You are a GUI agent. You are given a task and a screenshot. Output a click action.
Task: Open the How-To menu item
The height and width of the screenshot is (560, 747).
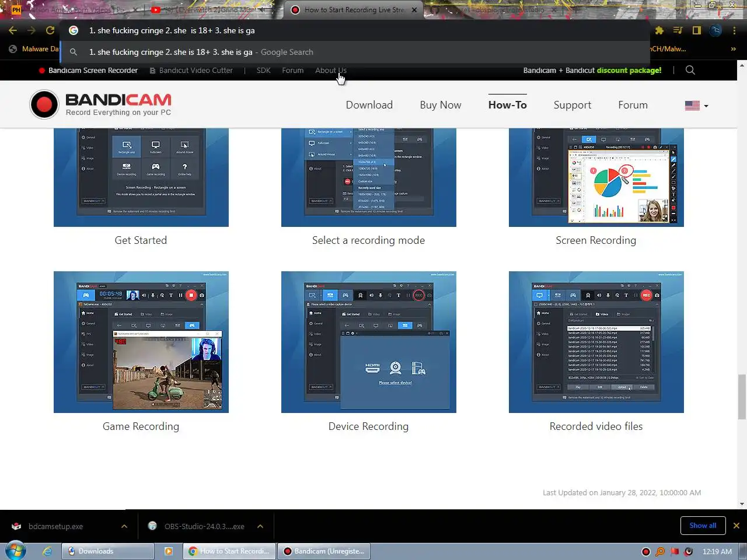tap(508, 105)
